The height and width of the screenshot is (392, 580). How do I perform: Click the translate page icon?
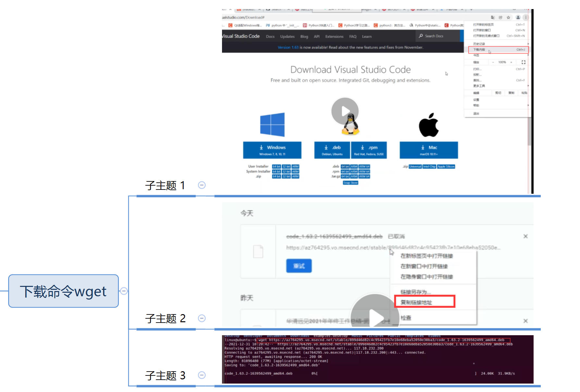493,18
